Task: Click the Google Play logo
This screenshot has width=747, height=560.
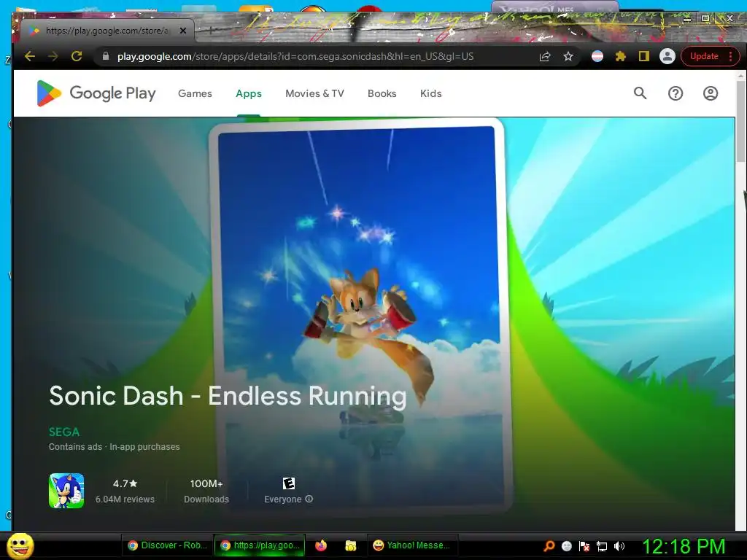Action: pyautogui.click(x=96, y=93)
